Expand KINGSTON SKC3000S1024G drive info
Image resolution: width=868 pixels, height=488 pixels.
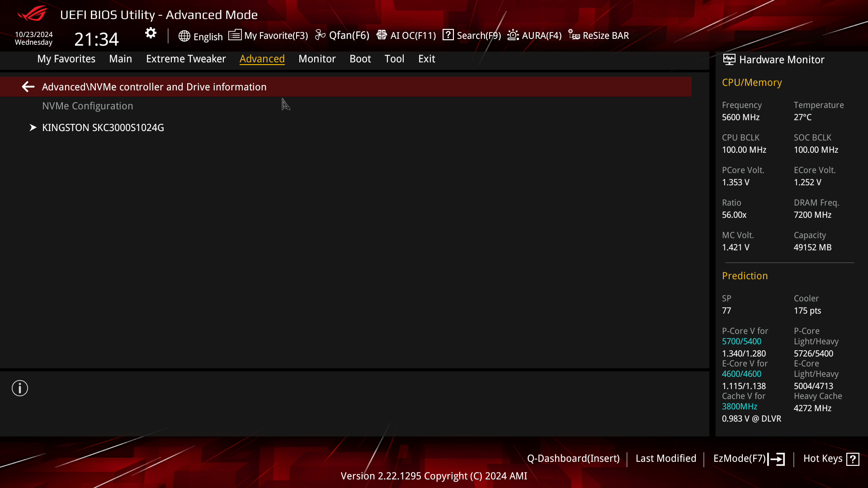[103, 127]
